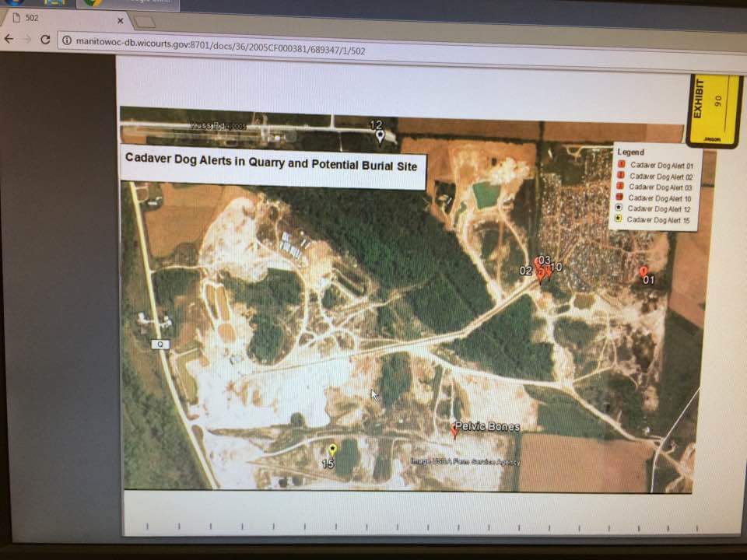747x560 pixels.
Task: Click Cadaver Dog Alert 12 legend icon
Action: pyautogui.click(x=619, y=209)
